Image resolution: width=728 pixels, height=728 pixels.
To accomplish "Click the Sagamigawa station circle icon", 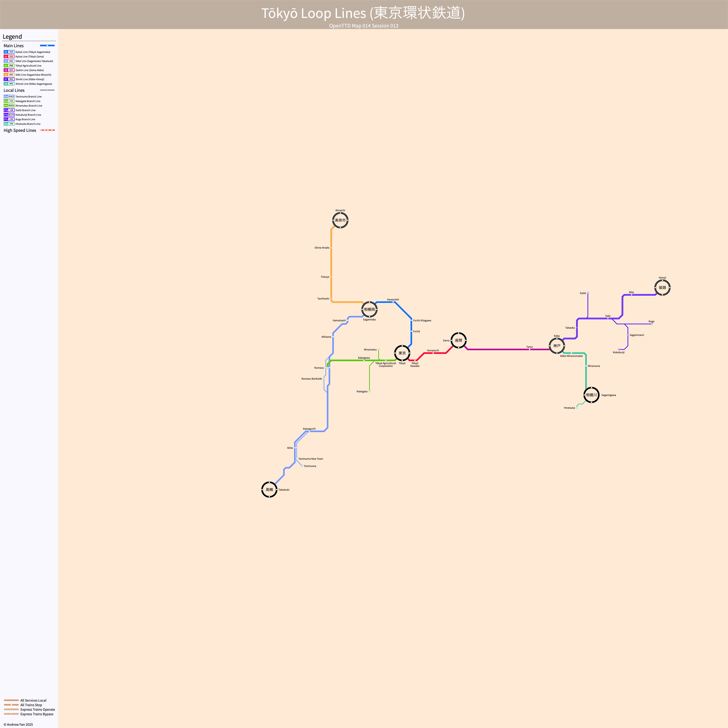I will 591,395.
